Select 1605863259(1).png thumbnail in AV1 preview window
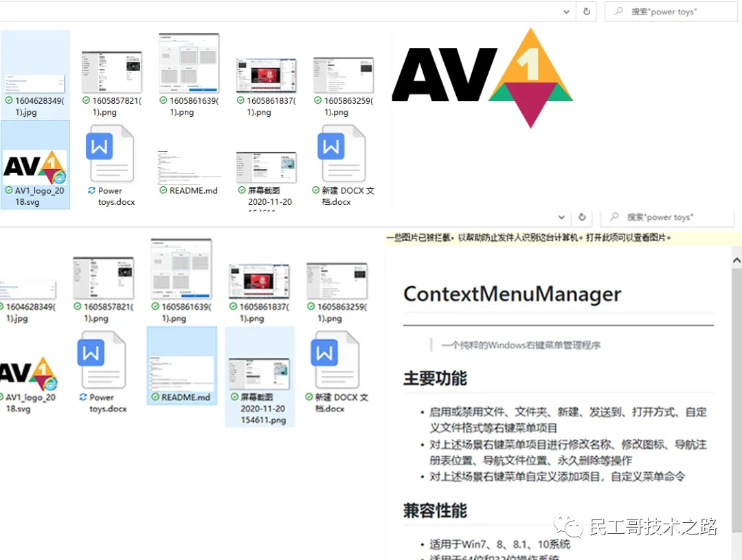Screen dimensions: 742x560 pos(344,76)
